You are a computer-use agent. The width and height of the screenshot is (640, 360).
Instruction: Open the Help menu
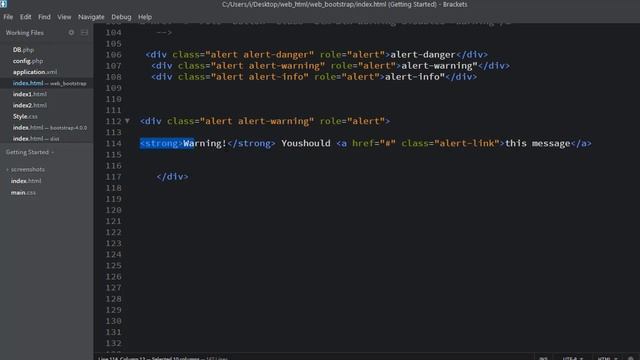[x=145, y=17]
